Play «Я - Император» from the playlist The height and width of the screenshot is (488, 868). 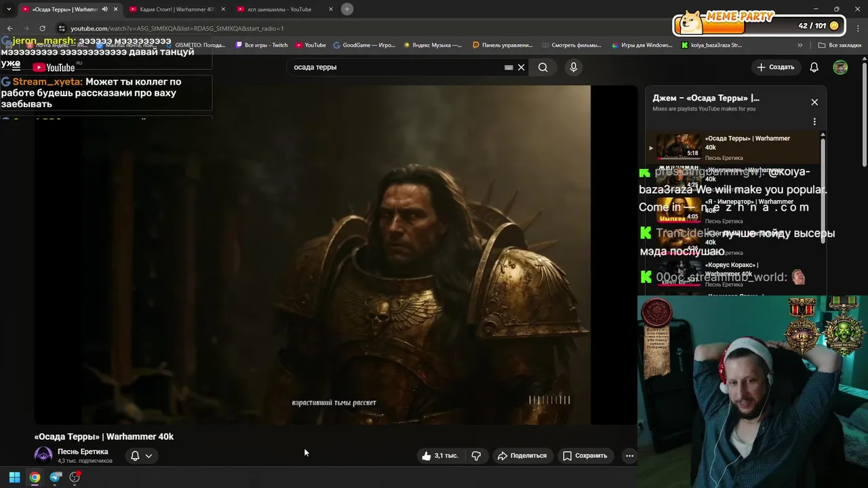pyautogui.click(x=734, y=210)
